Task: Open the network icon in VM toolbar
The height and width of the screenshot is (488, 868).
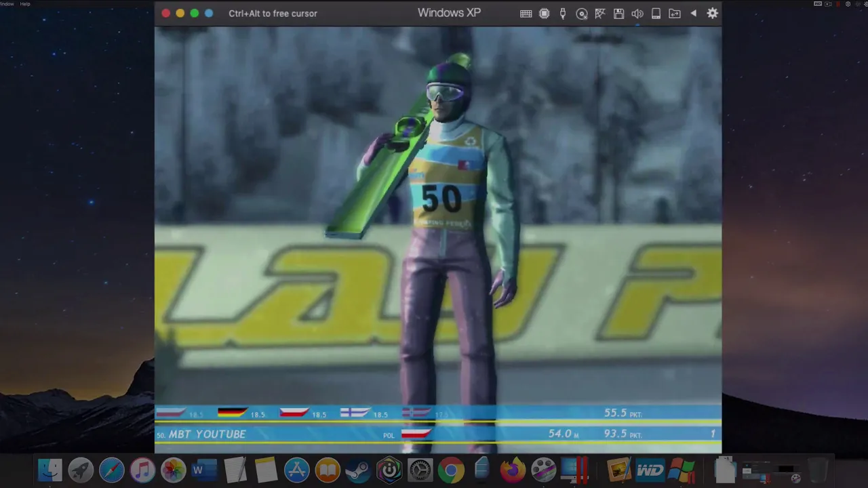Action: point(600,14)
